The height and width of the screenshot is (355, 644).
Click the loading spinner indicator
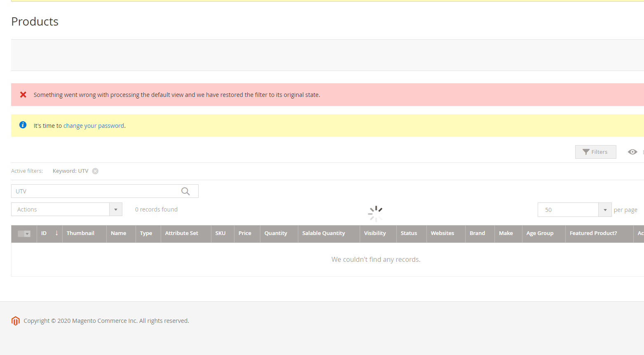[x=375, y=213]
